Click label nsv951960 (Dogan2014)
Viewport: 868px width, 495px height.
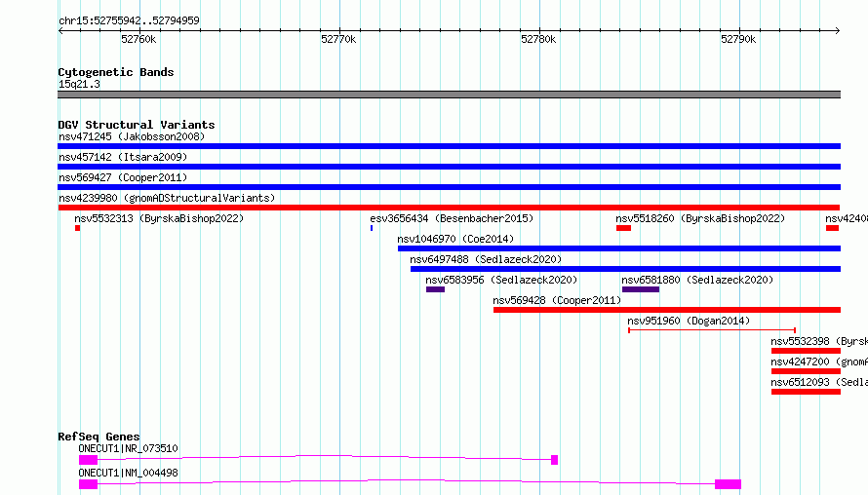[689, 321]
